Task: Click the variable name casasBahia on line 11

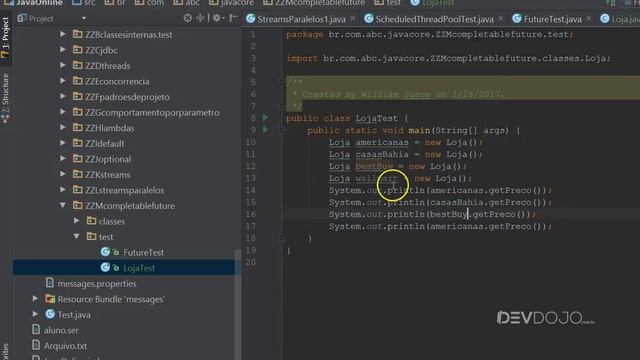Action: (382, 154)
